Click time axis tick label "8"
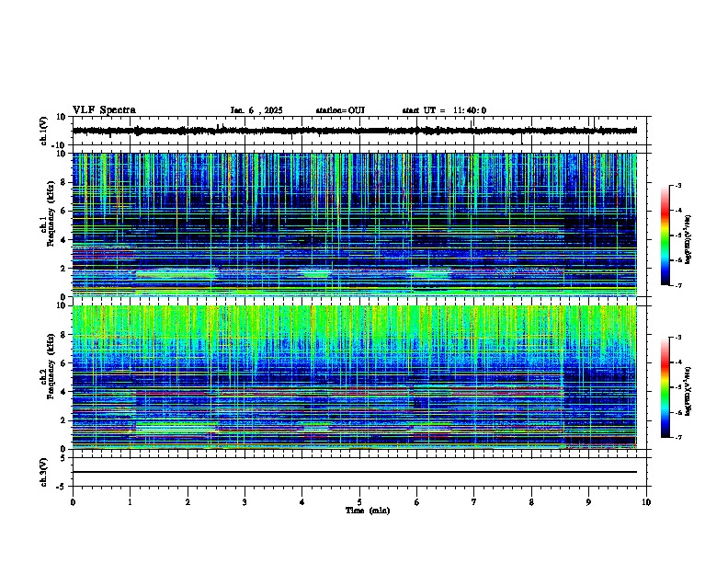This screenshot has height=563, width=728. (531, 502)
